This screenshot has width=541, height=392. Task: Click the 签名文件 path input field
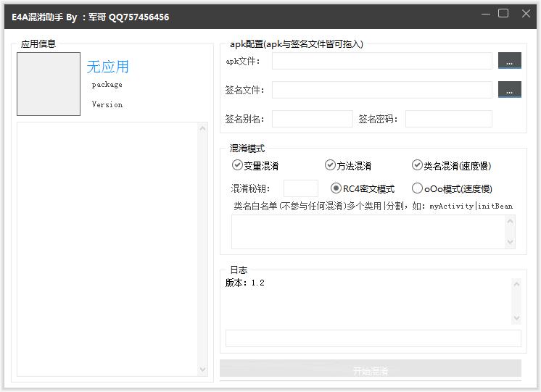(381, 91)
